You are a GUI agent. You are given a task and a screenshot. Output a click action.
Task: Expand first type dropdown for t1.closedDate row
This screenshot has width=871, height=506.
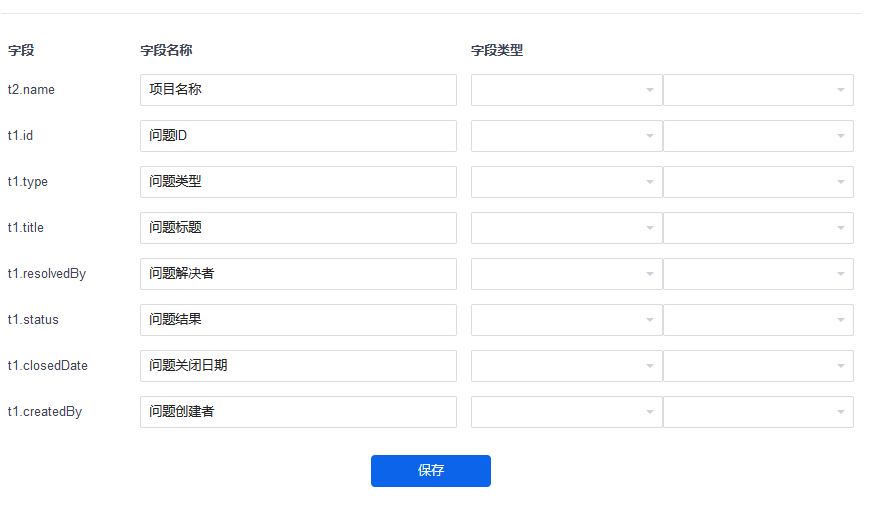(x=566, y=366)
